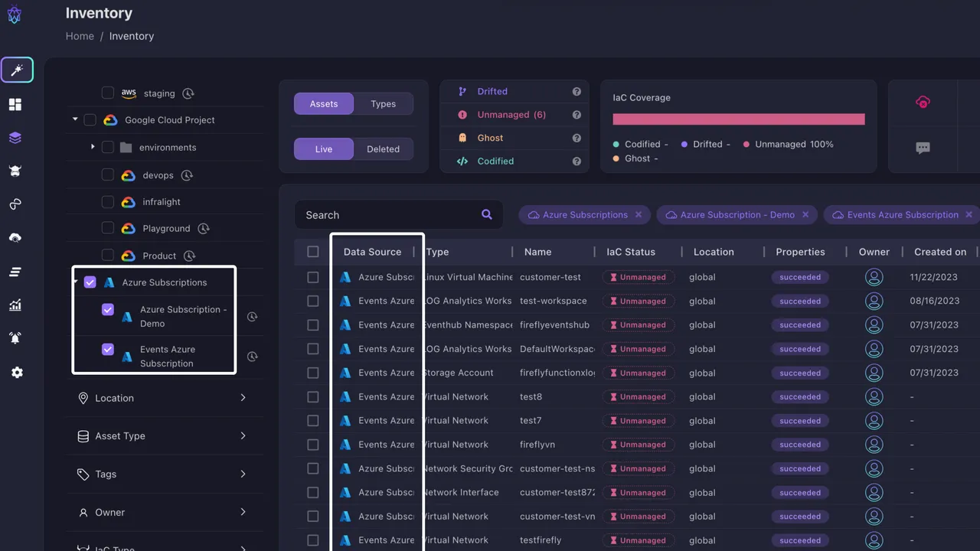Click owner avatar in customer-test row

click(x=874, y=277)
